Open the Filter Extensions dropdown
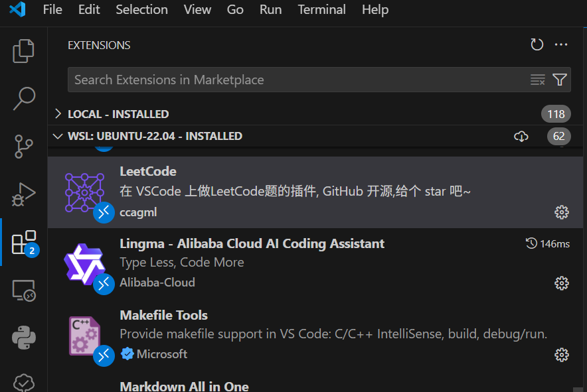The width and height of the screenshot is (587, 392). [x=558, y=80]
